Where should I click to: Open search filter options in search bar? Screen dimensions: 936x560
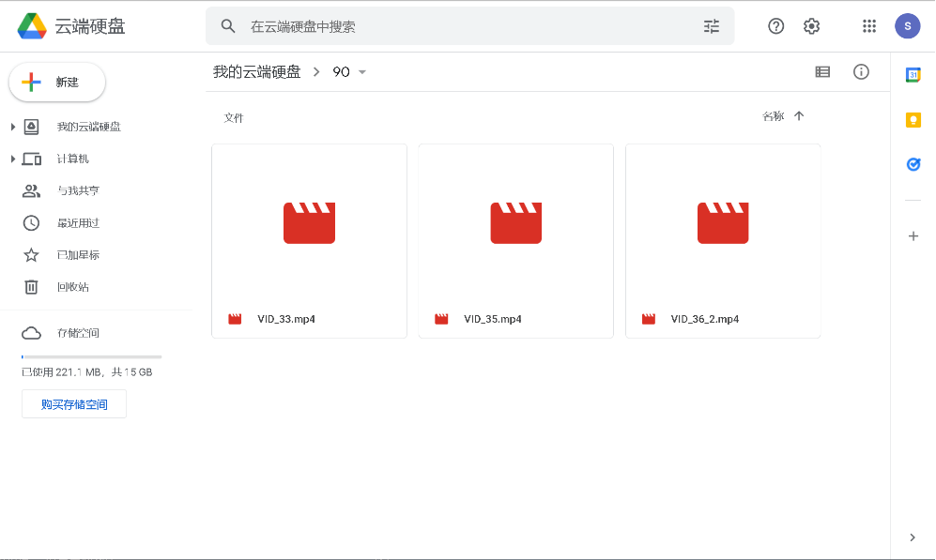712,26
